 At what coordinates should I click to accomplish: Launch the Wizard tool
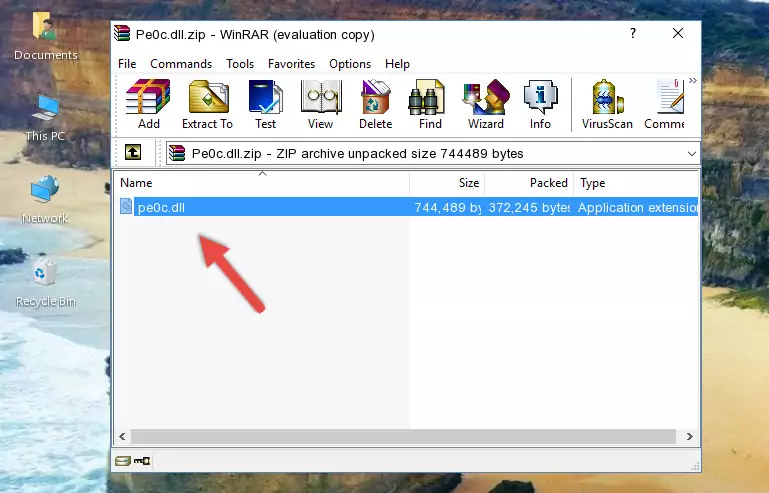click(486, 104)
